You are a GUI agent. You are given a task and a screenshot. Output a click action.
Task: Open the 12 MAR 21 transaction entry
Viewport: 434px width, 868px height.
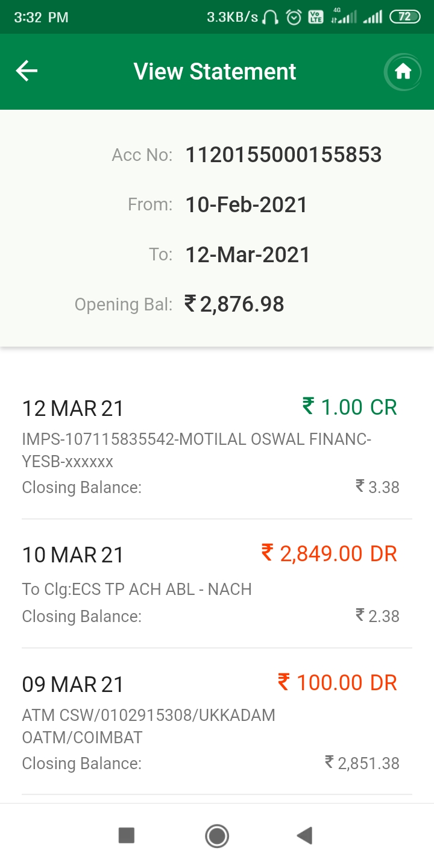(x=217, y=447)
